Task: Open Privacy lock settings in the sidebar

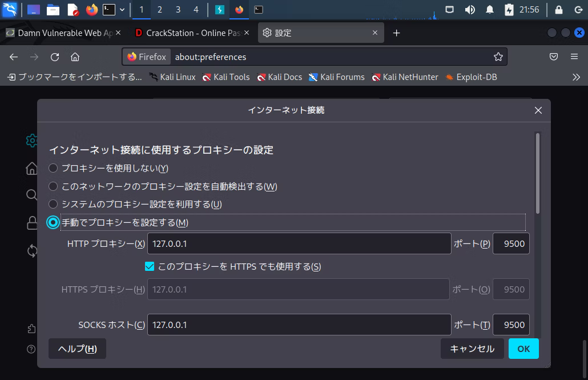Action: tap(32, 223)
